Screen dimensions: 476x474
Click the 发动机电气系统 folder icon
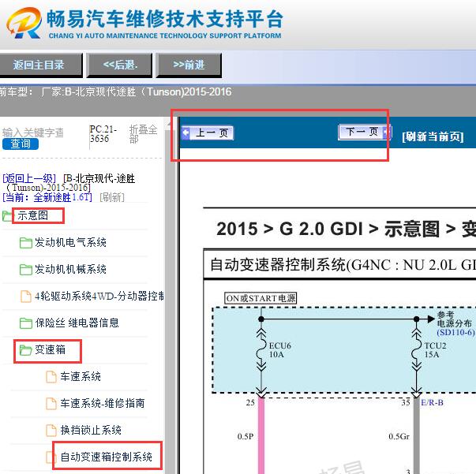(26, 243)
